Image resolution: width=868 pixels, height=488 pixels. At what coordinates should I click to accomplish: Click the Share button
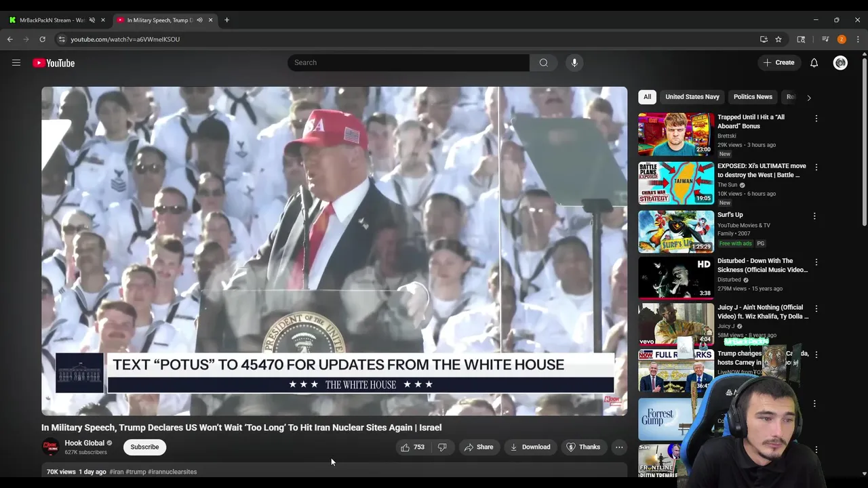click(x=478, y=447)
